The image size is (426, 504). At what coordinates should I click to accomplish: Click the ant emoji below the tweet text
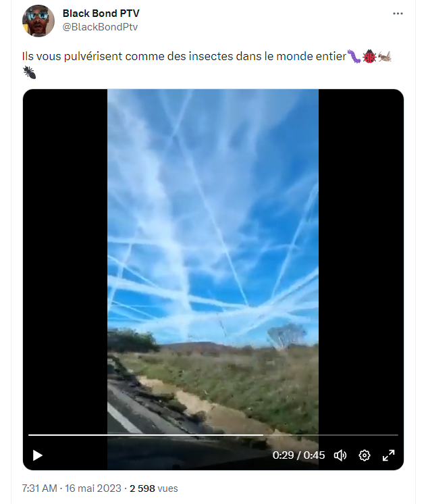pyautogui.click(x=30, y=72)
